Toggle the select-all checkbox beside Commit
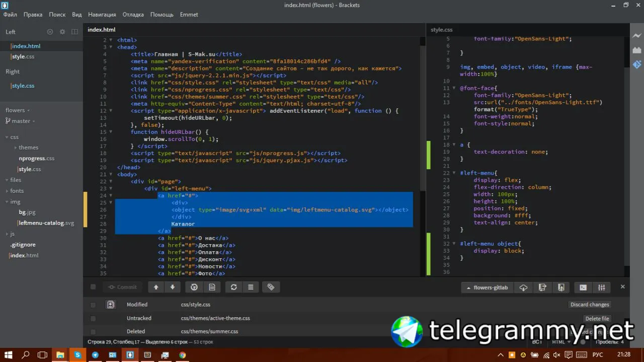644x362 pixels. pyautogui.click(x=93, y=287)
